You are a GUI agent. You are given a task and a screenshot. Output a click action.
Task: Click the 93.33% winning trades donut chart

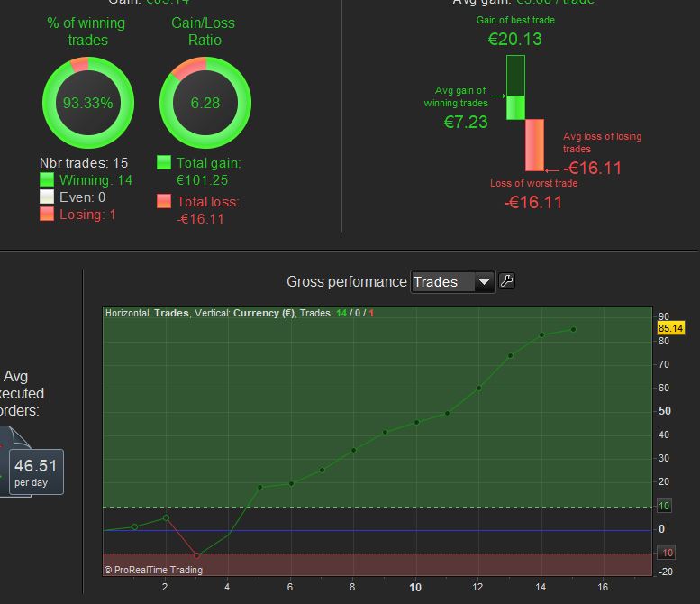tap(88, 103)
